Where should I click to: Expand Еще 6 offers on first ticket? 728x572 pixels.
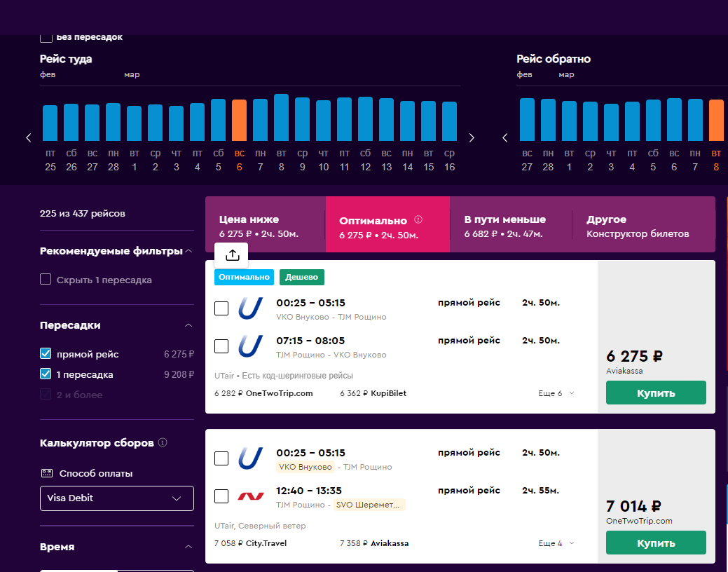pos(556,393)
